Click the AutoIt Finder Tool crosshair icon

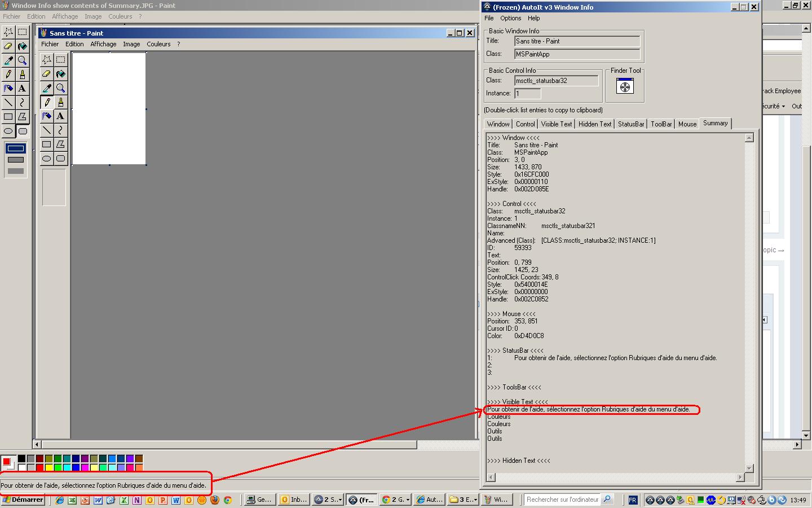pyautogui.click(x=625, y=86)
